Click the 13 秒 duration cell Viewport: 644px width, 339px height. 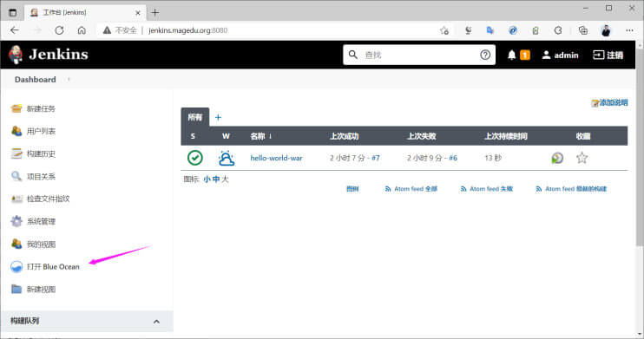click(x=493, y=158)
